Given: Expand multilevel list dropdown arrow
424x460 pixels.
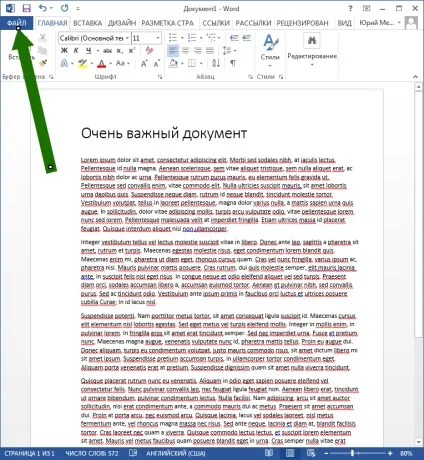Looking at the screenshot, I should click(x=219, y=38).
